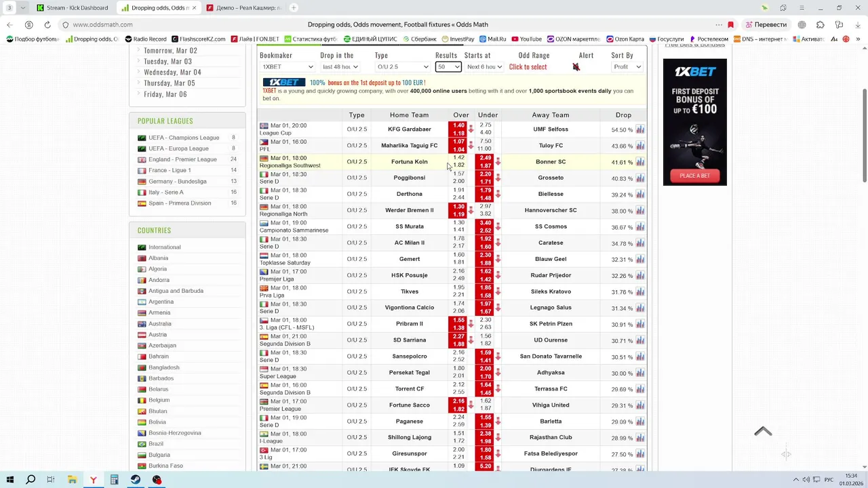The image size is (868, 488).
Task: Open chart icon for Poggibonsi row
Action: pos(640,178)
